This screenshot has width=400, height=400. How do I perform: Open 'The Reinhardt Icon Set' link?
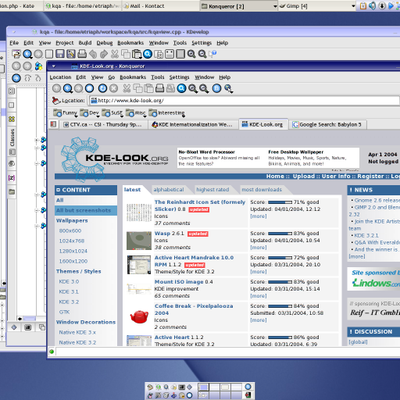200,205
